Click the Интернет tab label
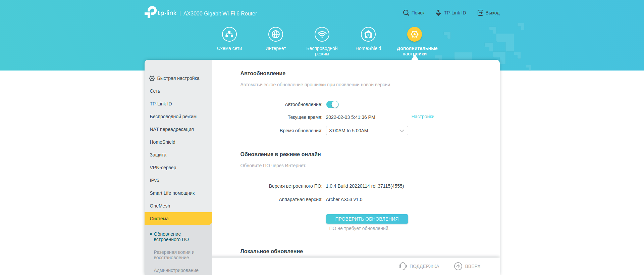This screenshot has height=275, width=644. pyautogui.click(x=276, y=48)
